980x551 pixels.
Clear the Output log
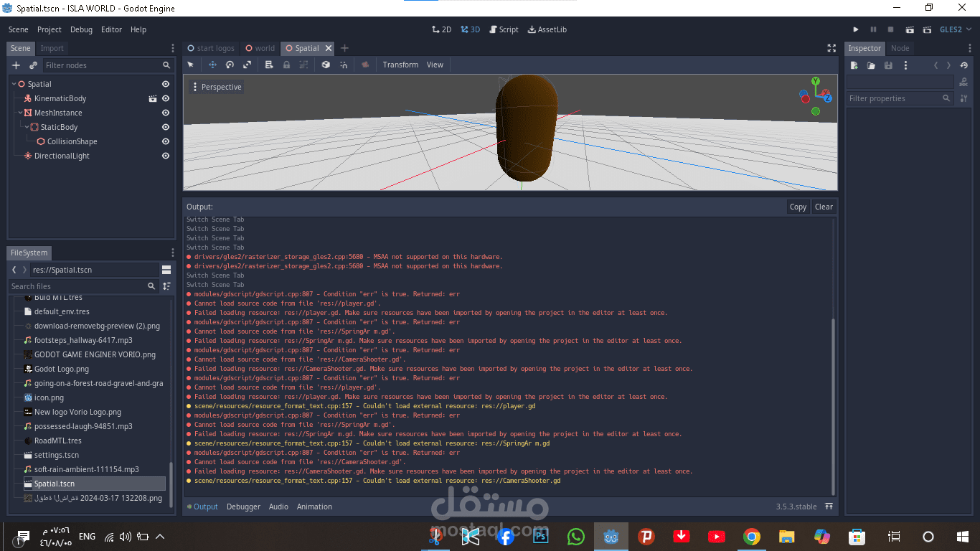pos(824,207)
